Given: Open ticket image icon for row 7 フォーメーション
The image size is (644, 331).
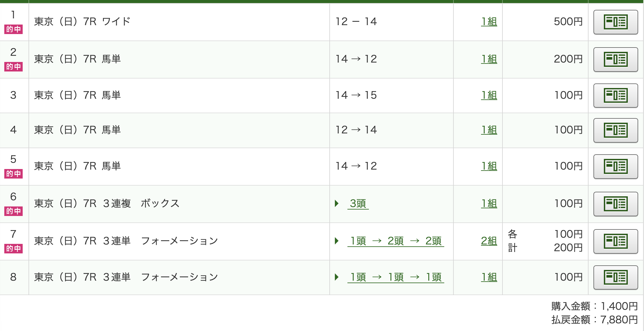Looking at the screenshot, I should click(x=616, y=241).
